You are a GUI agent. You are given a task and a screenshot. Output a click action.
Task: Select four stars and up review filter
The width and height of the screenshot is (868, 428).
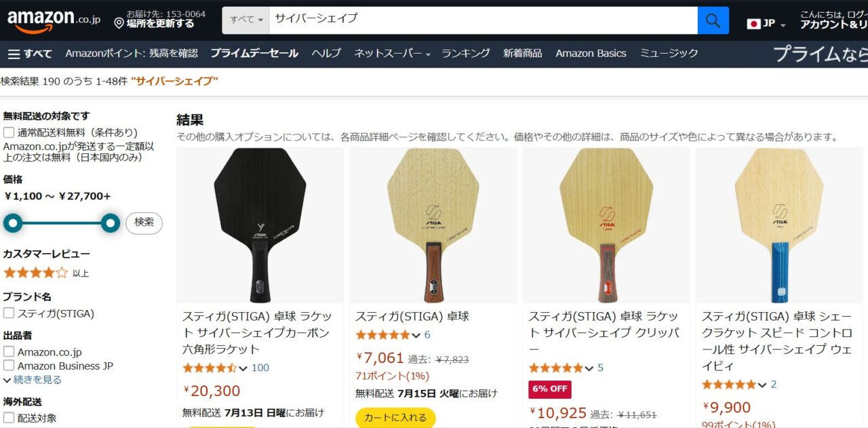36,273
